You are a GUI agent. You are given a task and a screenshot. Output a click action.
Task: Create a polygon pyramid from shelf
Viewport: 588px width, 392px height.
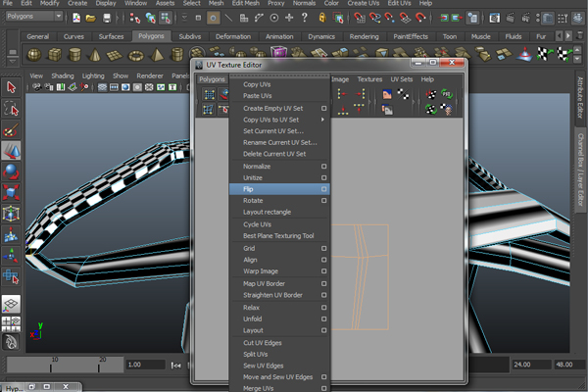(157, 55)
